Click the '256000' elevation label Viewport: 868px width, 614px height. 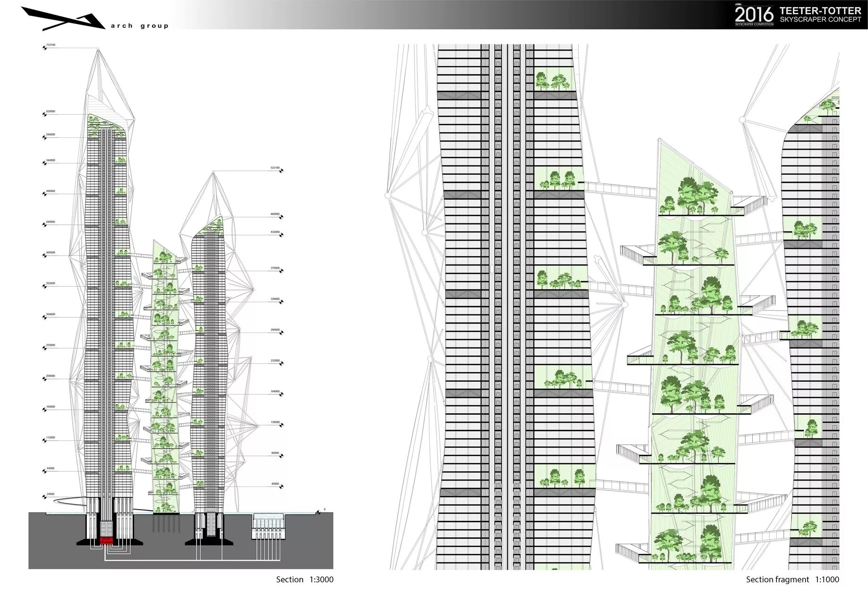51,345
